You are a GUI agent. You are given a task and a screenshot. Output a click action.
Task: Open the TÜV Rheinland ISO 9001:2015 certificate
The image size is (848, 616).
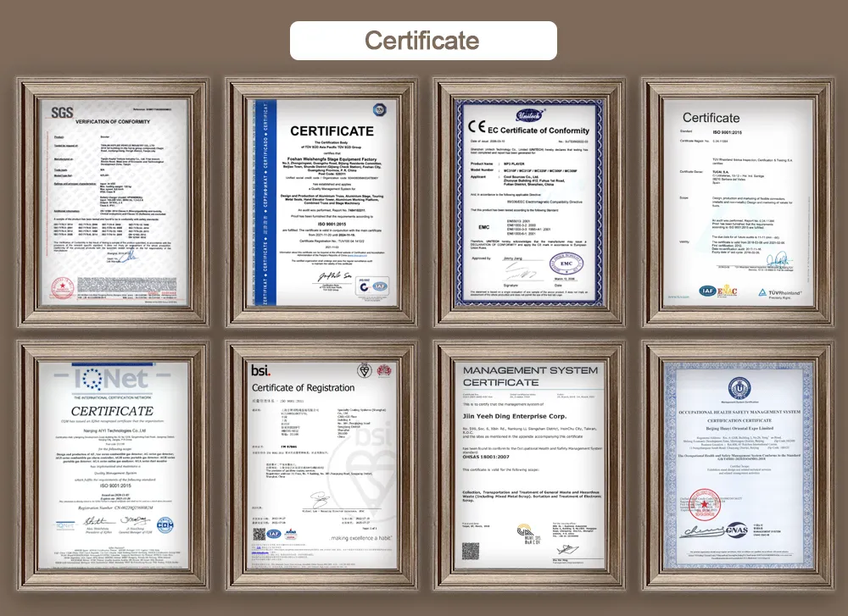coord(736,202)
